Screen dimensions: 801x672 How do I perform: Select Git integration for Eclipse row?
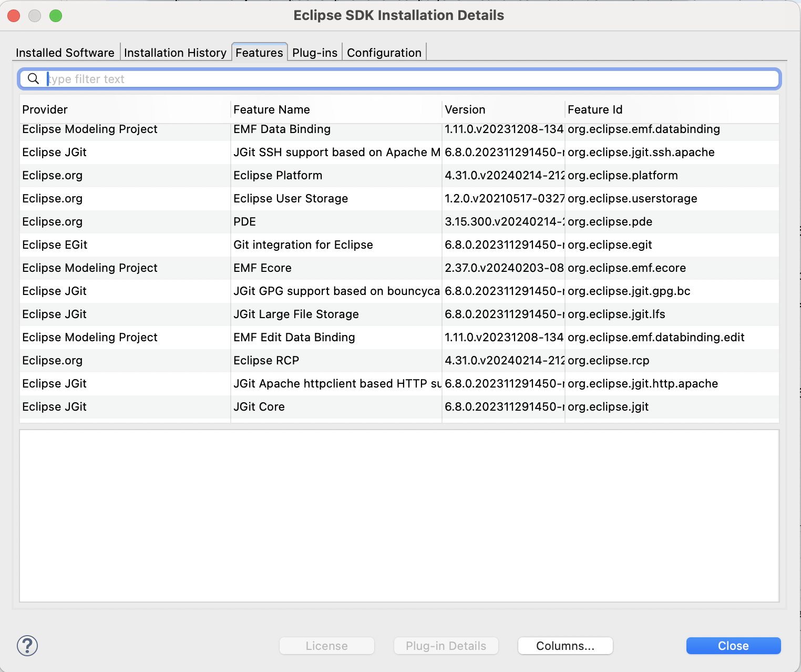(x=399, y=245)
